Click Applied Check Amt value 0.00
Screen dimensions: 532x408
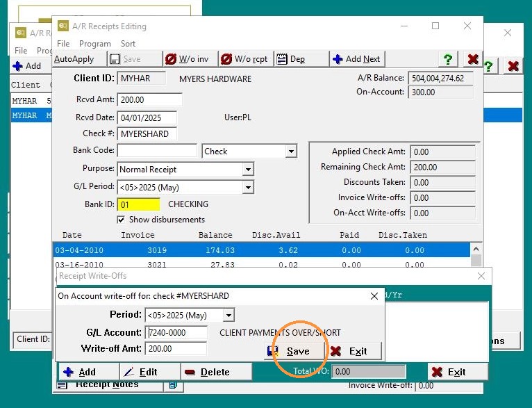[442, 152]
